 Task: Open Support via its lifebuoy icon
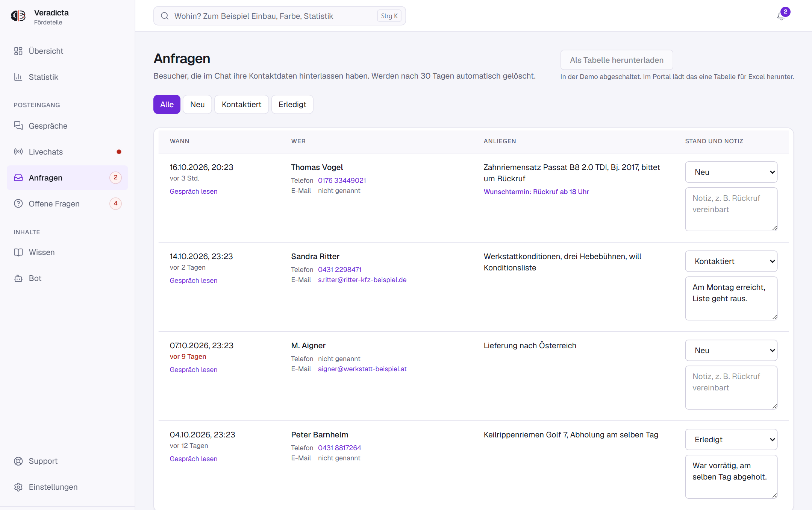[x=18, y=461]
